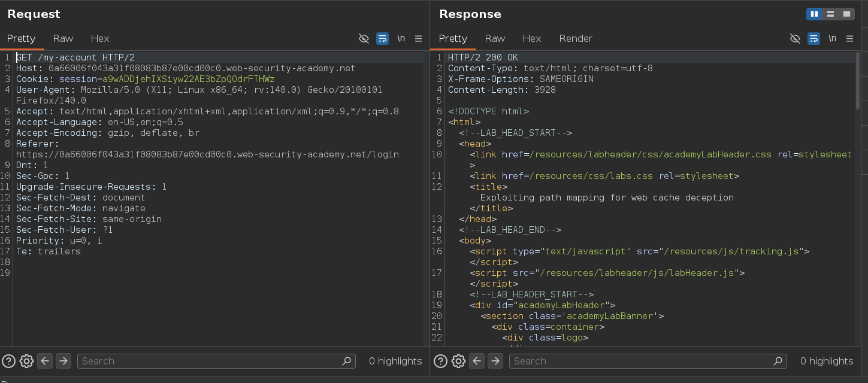Click labHeader.js script tag in response
Image resolution: width=868 pixels, height=383 pixels.
coord(607,273)
